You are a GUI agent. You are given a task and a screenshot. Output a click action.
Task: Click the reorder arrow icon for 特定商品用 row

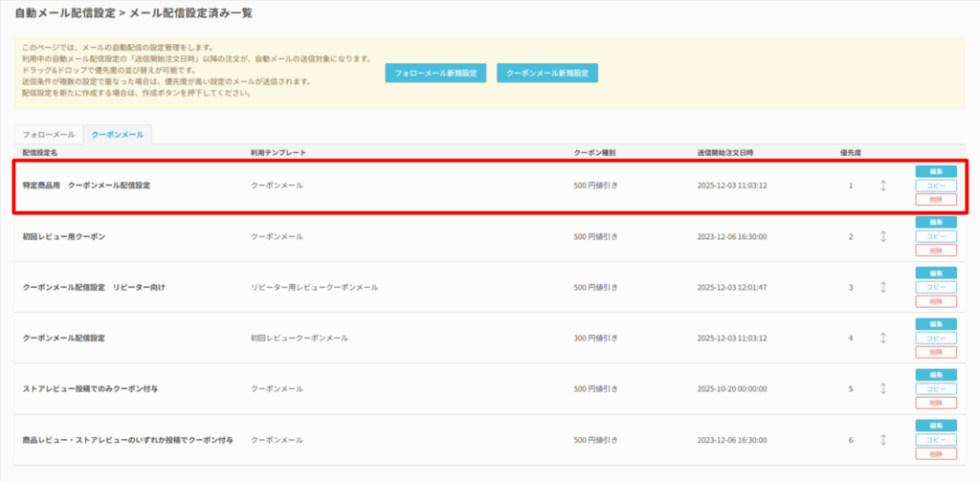883,185
